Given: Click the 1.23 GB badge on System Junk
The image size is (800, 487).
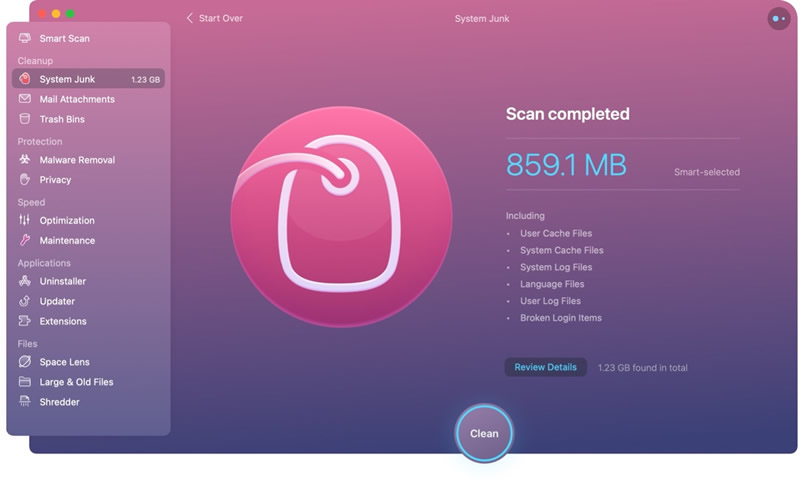Looking at the screenshot, I should pos(145,80).
